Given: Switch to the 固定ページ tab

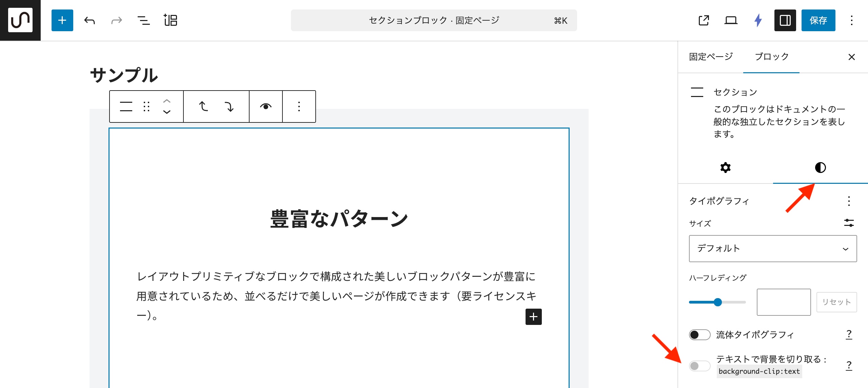Looking at the screenshot, I should [711, 57].
